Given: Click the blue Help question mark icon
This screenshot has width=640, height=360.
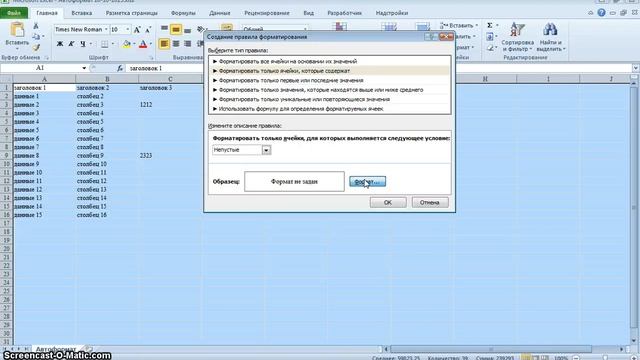Looking at the screenshot, I should coord(601,13).
